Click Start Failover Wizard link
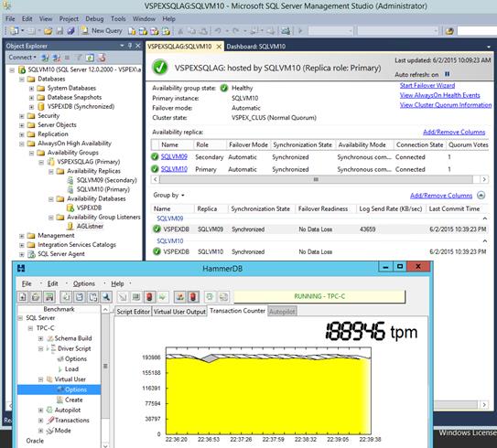The height and width of the screenshot is (448, 497). (427, 85)
